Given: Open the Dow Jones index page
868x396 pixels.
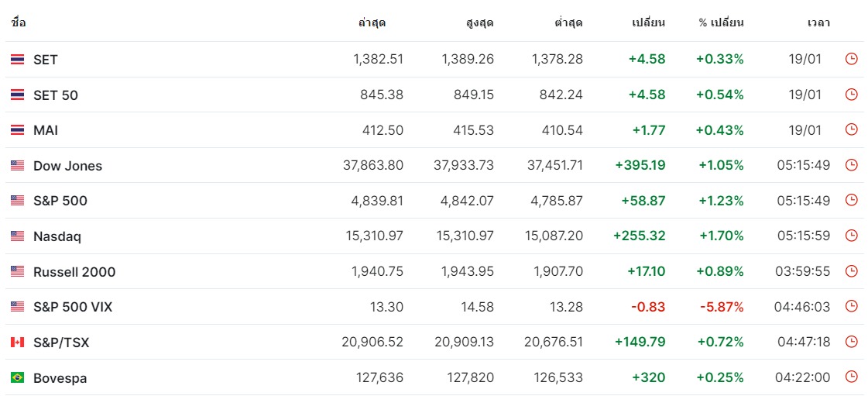Looking at the screenshot, I should (67, 166).
